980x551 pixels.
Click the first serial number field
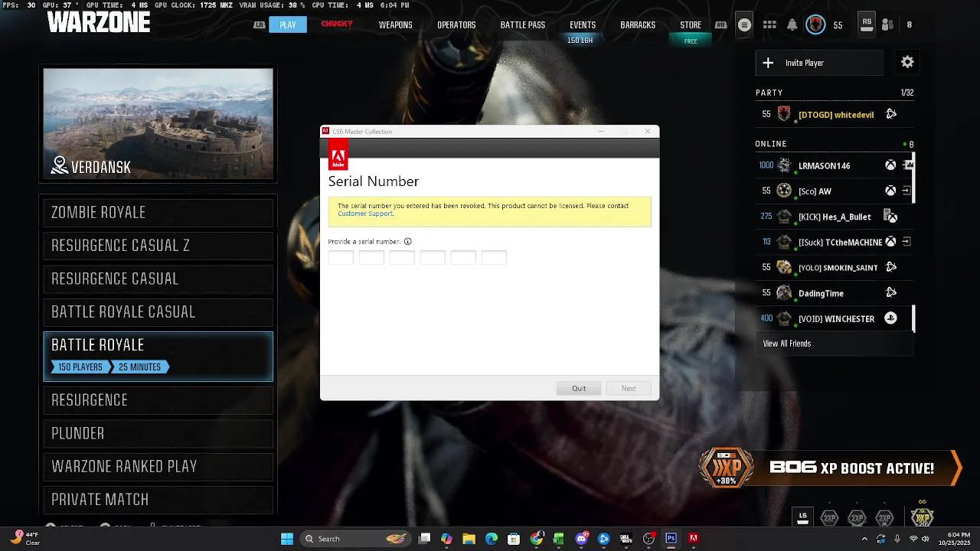pos(341,257)
